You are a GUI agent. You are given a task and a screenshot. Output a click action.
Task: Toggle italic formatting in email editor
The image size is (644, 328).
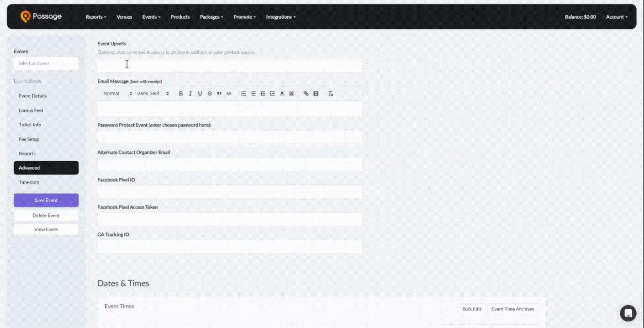pos(190,94)
